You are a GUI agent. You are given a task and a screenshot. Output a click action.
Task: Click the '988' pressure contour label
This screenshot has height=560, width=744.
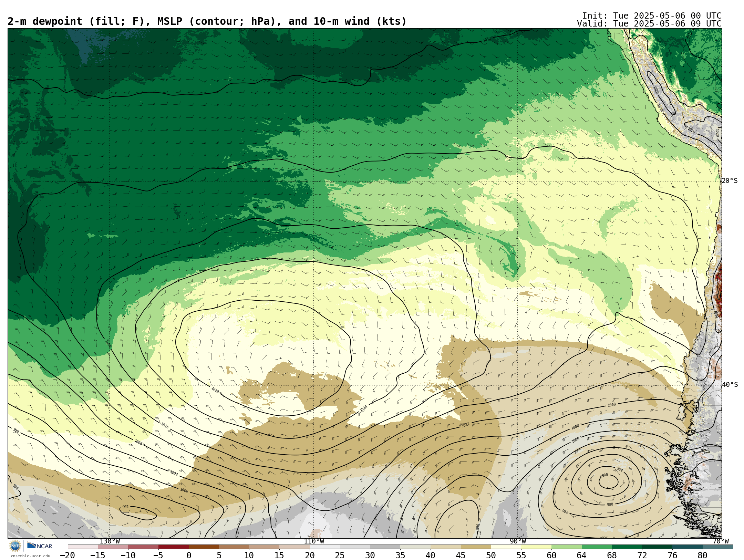610,505
